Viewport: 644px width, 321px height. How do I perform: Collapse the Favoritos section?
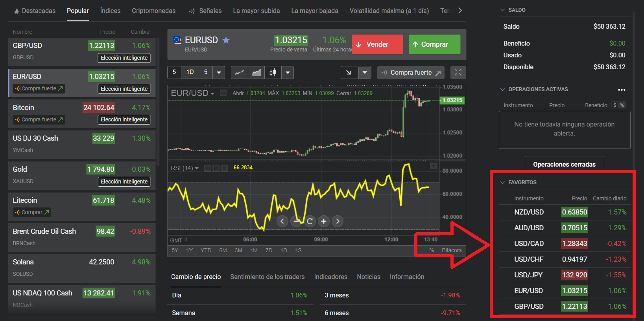pyautogui.click(x=502, y=182)
